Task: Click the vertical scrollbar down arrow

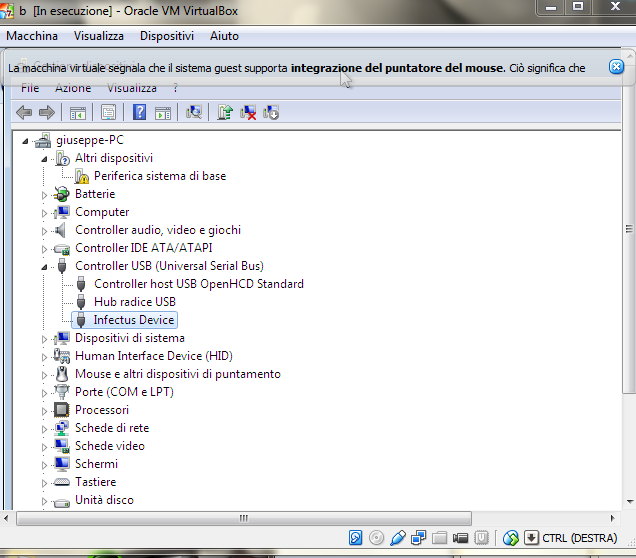Action: [x=630, y=502]
